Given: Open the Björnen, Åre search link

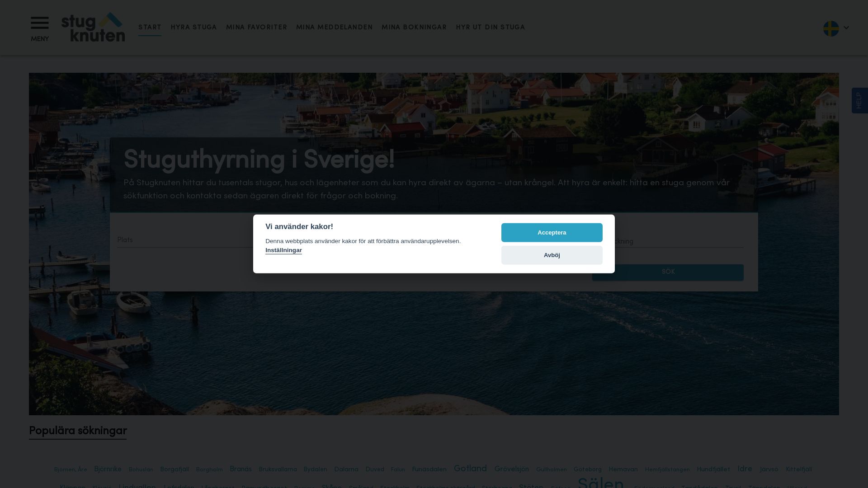Looking at the screenshot, I should tap(71, 470).
